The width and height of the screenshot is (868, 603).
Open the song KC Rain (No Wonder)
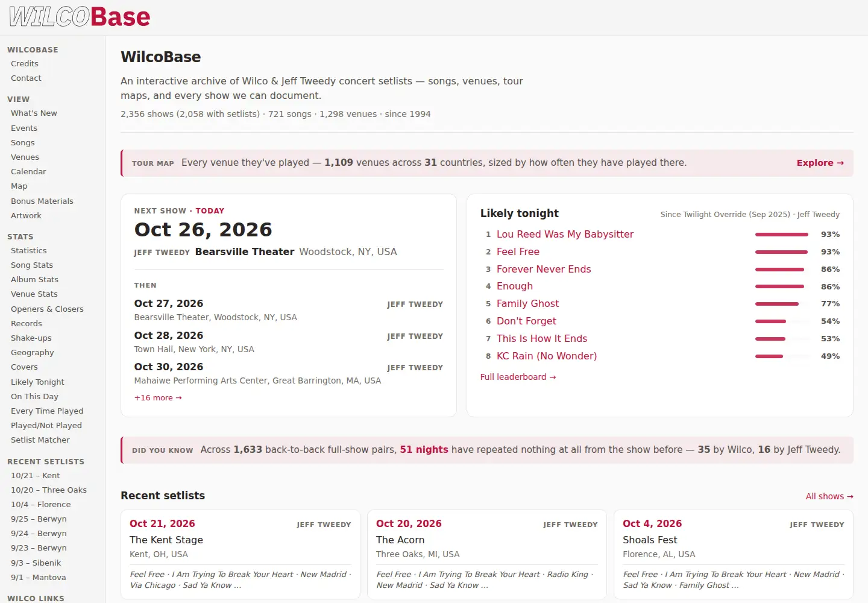tap(547, 356)
